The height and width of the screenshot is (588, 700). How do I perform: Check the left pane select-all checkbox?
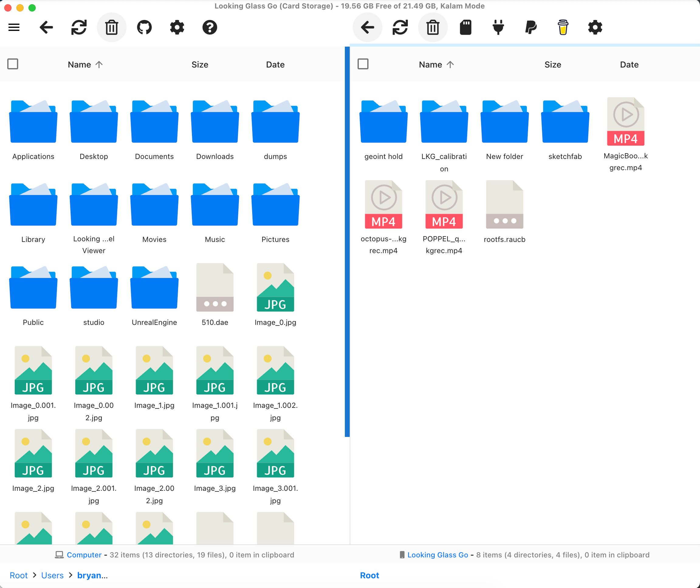13,64
